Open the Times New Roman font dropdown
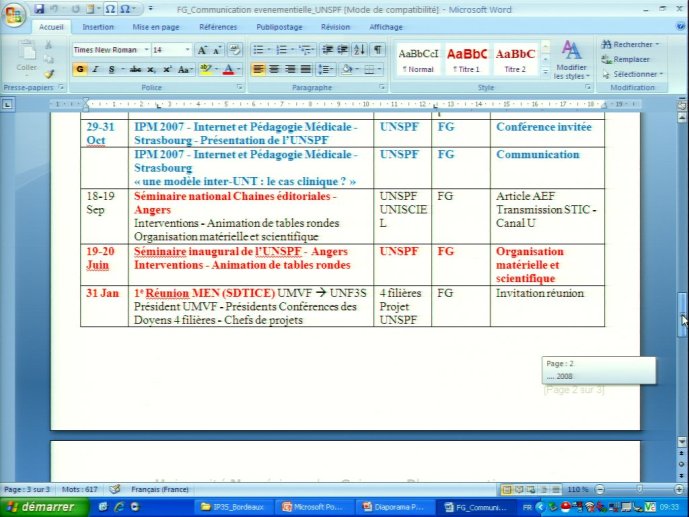Image resolution: width=689 pixels, height=517 pixels. click(146, 50)
